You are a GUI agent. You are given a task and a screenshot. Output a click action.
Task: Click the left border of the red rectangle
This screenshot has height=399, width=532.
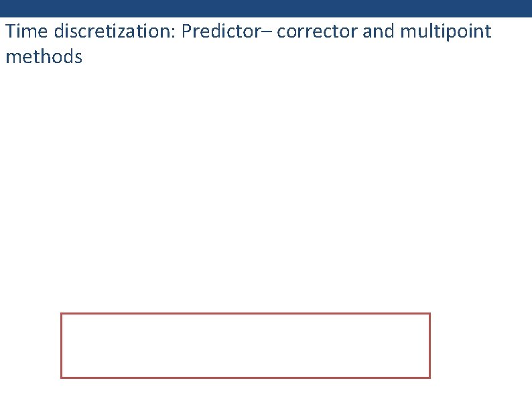61,345
